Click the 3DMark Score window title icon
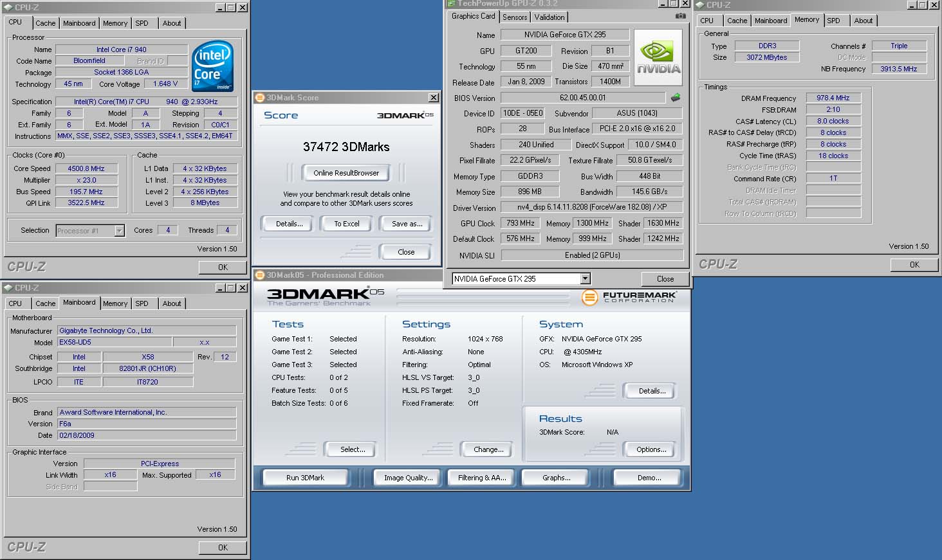 tap(260, 98)
